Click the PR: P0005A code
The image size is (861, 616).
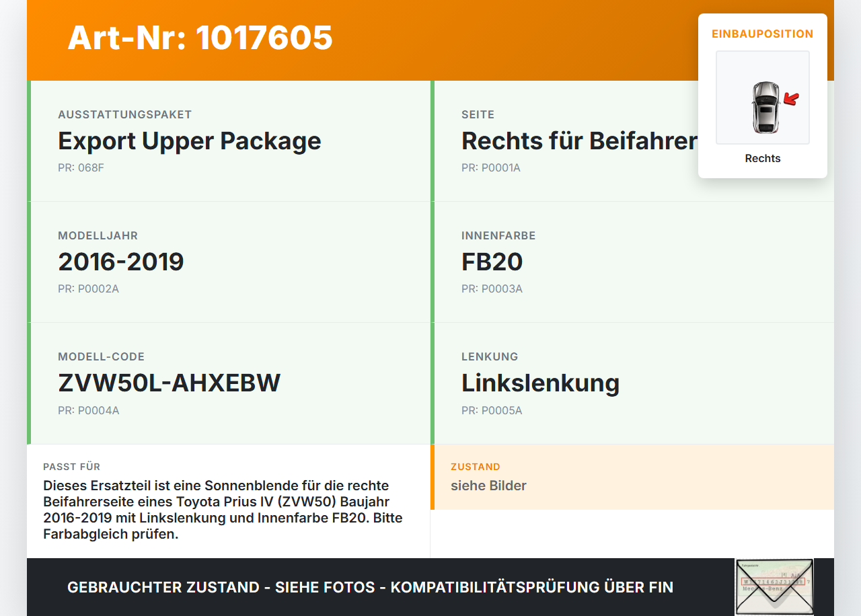(x=492, y=410)
